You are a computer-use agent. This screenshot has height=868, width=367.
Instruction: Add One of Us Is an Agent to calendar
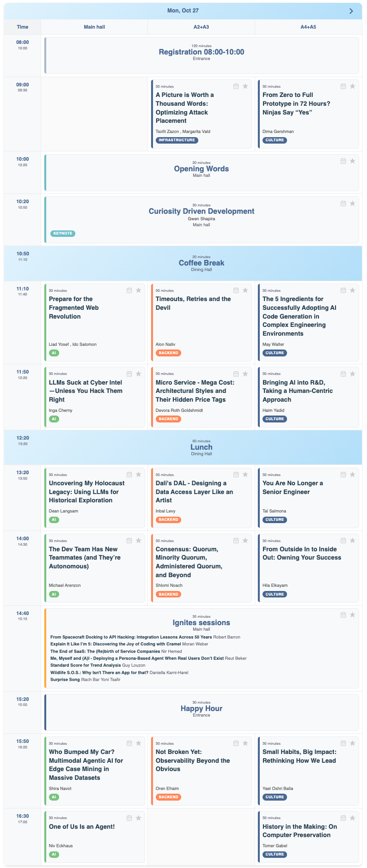coord(129,818)
